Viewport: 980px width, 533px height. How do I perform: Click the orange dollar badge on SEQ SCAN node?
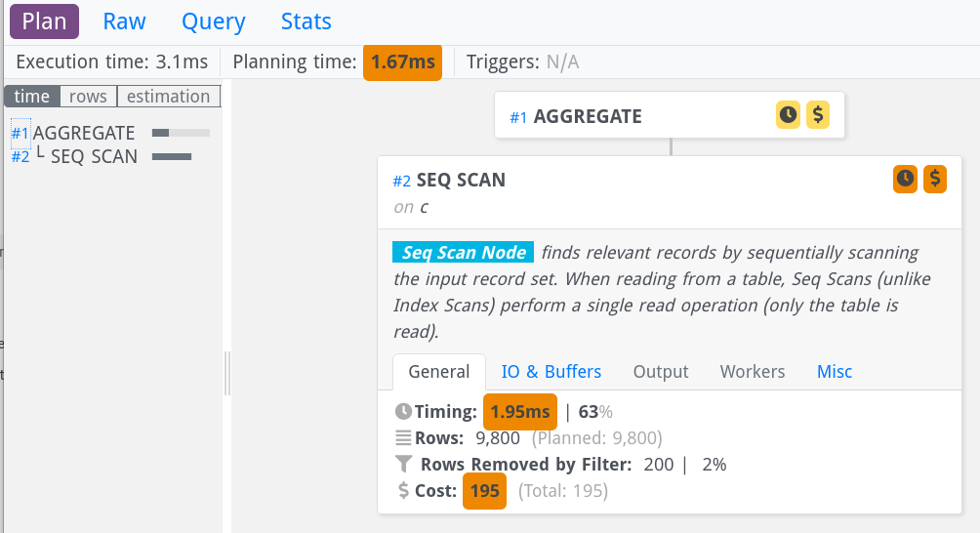click(935, 179)
